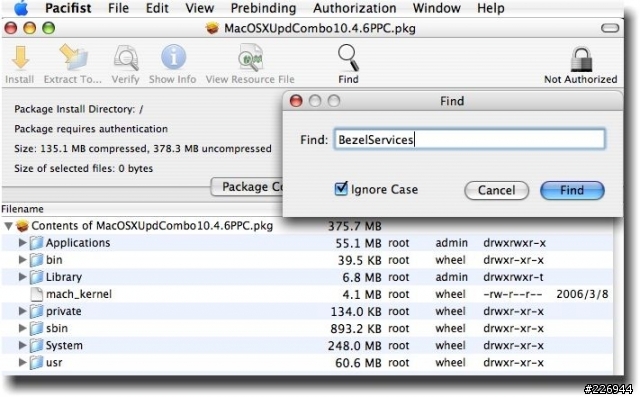Open the Apple menu icon

point(21,8)
